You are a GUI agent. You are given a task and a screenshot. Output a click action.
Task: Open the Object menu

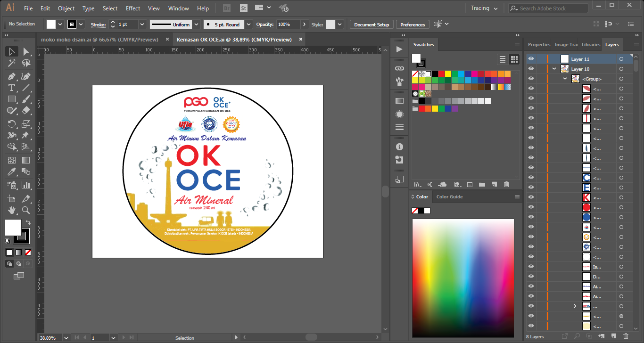[x=66, y=8]
